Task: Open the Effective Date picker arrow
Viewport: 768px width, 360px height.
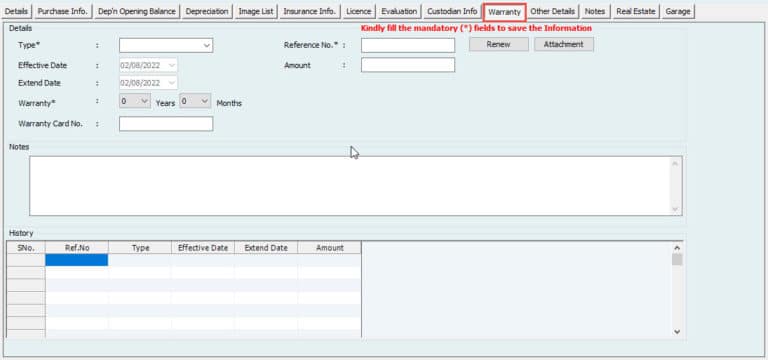Action: pyautogui.click(x=171, y=65)
